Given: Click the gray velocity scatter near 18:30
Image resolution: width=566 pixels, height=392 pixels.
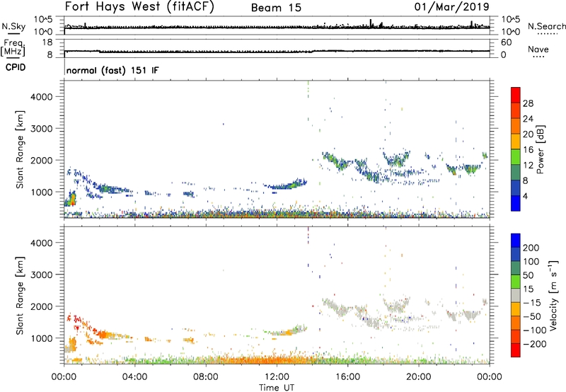Looking at the screenshot, I should [x=397, y=305].
